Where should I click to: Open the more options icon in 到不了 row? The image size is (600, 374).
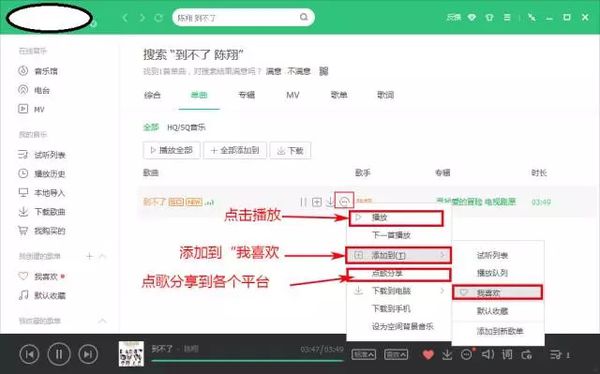coord(344,201)
